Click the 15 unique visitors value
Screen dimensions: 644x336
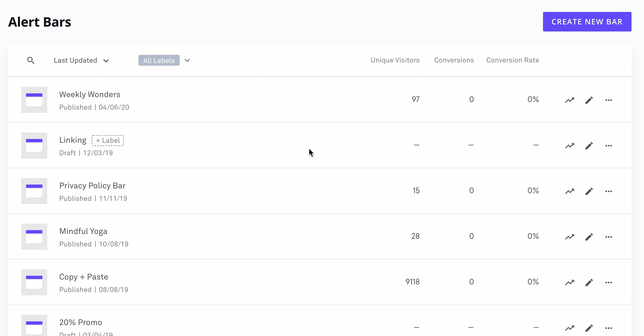(x=416, y=191)
